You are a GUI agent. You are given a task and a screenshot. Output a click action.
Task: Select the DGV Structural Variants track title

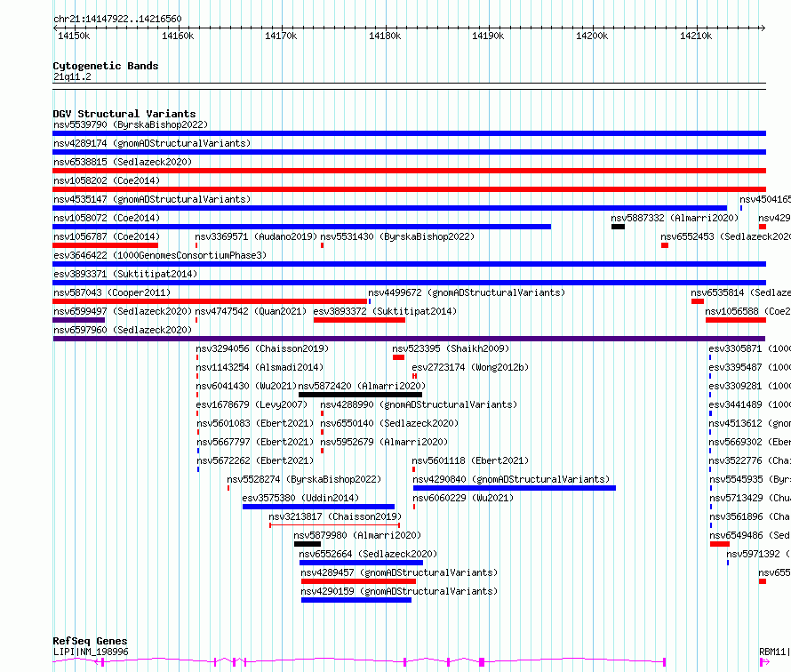(124, 114)
